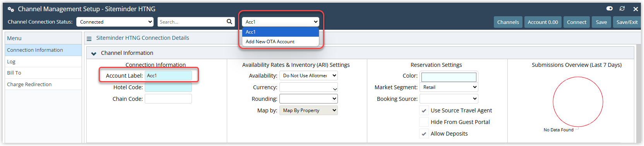Expand the Market Segment dropdown
The height and width of the screenshot is (146, 644).
pos(449,87)
